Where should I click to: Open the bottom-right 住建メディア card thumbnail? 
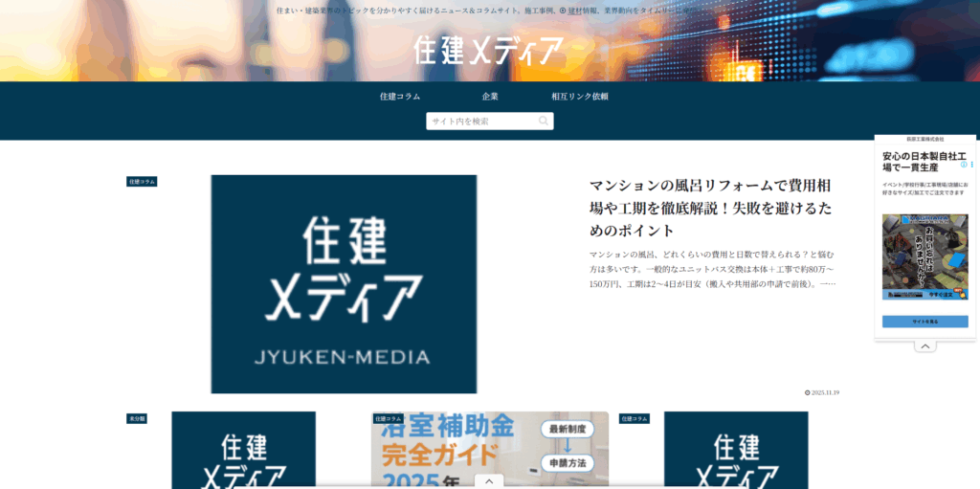(x=736, y=450)
